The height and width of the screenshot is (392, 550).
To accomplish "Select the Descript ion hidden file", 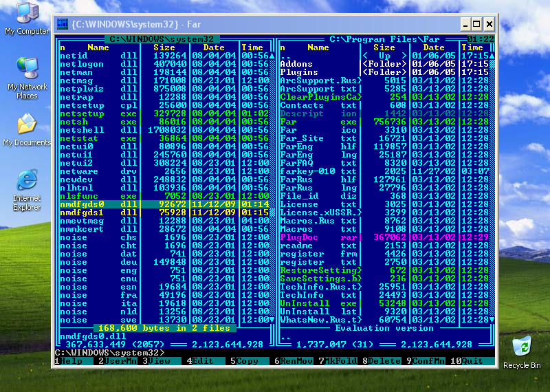I will (384, 113).
